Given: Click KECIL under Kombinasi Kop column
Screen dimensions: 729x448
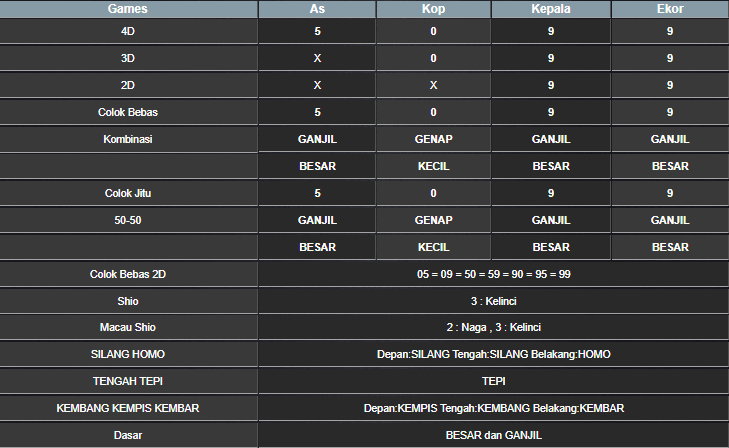Looking at the screenshot, I should pyautogui.click(x=433, y=166).
